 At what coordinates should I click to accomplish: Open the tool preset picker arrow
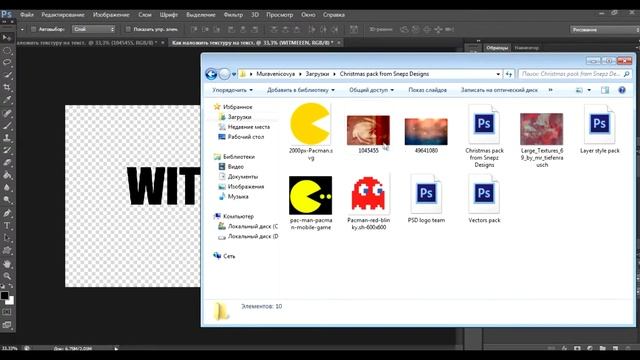pyautogui.click(x=22, y=29)
